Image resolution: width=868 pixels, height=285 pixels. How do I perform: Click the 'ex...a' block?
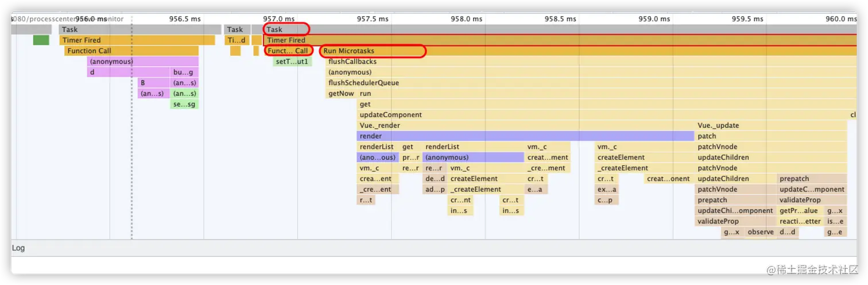tap(606, 189)
